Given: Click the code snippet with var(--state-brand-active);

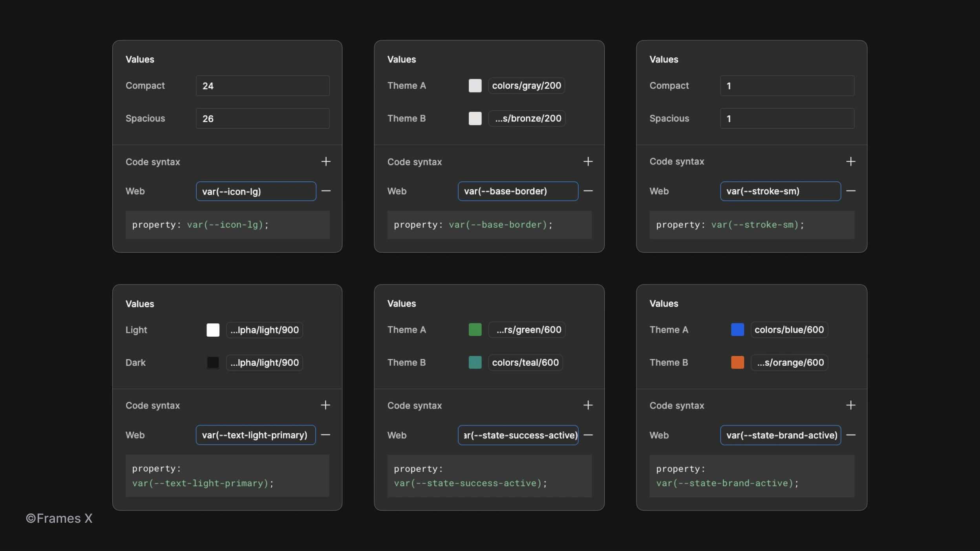Looking at the screenshot, I should [x=752, y=476].
